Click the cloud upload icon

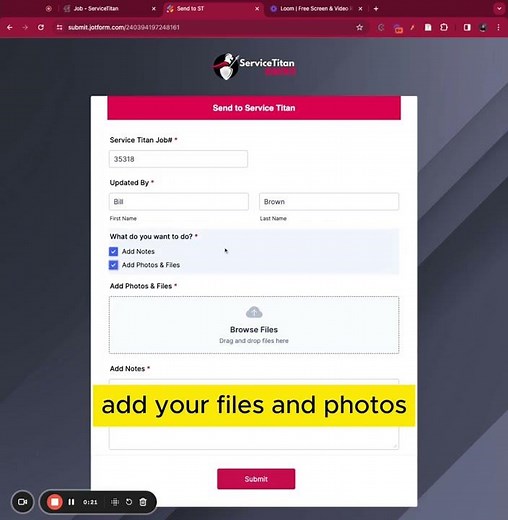[254, 312]
